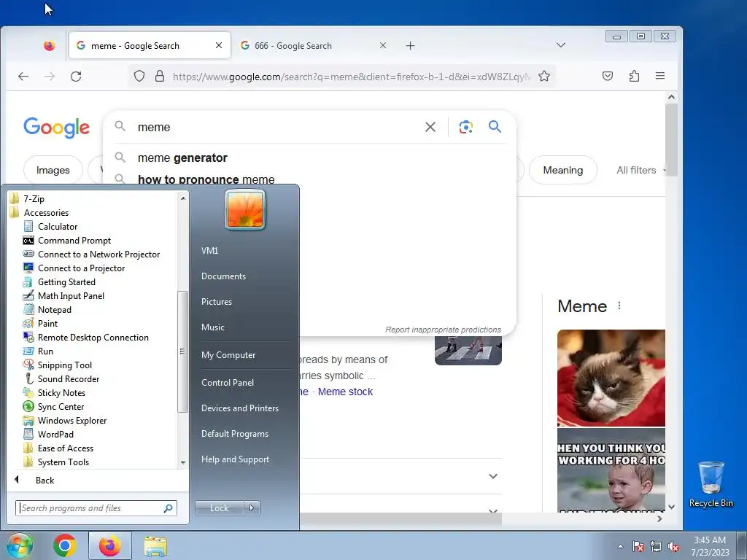
Task: Switch to the meme - Google Search tab
Action: click(x=150, y=46)
